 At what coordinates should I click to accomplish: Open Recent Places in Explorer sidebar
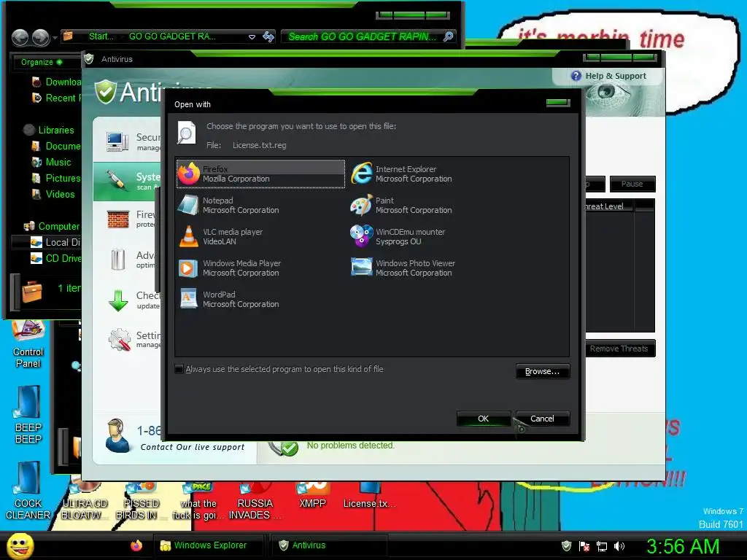(56, 98)
